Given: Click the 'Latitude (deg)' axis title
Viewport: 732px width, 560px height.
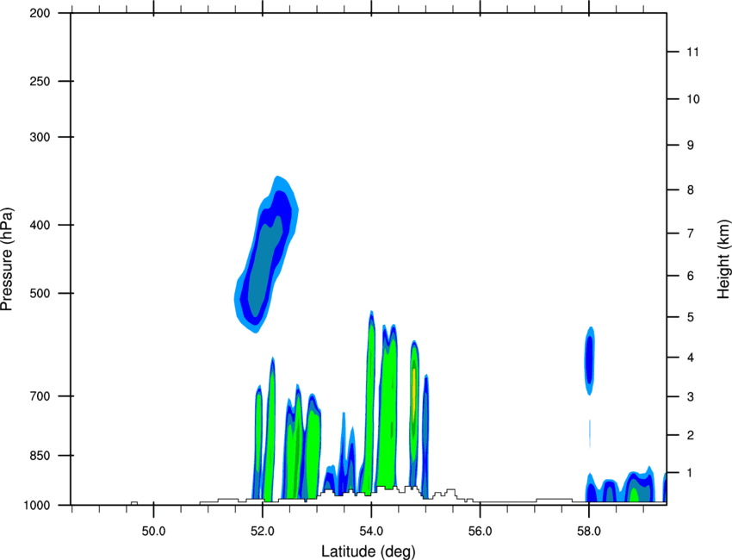Looking at the screenshot, I should 368,551.
